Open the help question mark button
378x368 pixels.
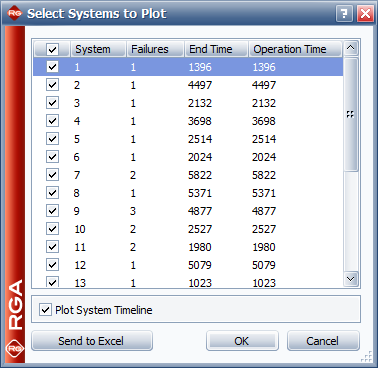344,14
